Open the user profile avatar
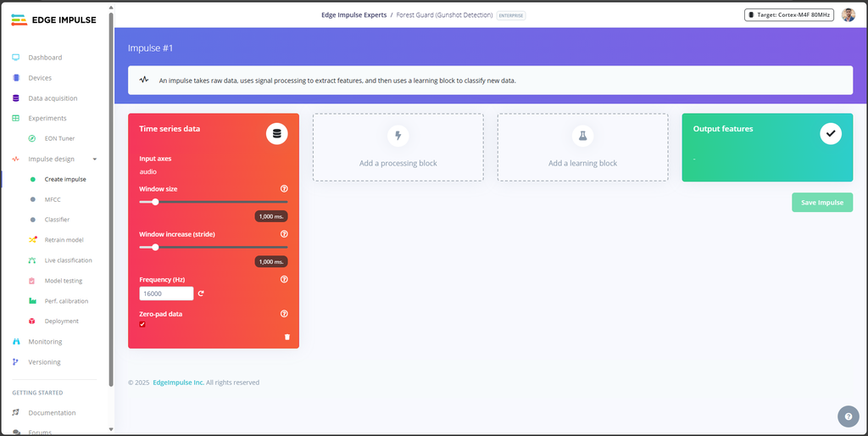The height and width of the screenshot is (436, 868). click(x=848, y=15)
